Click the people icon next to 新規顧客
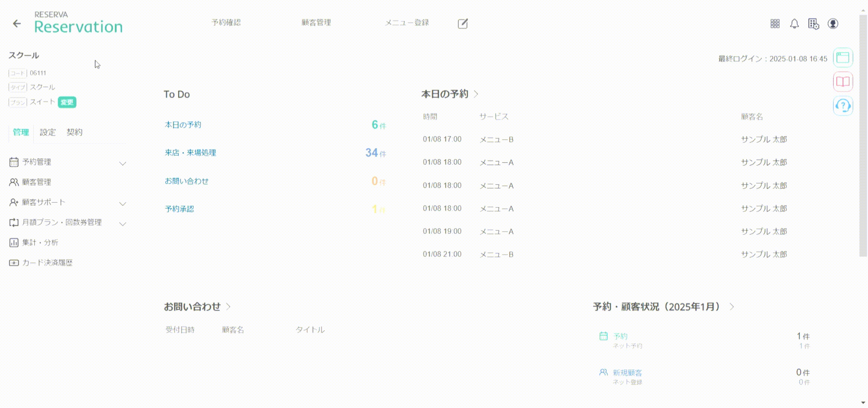Screen dimensions: 868x408 coord(603,372)
